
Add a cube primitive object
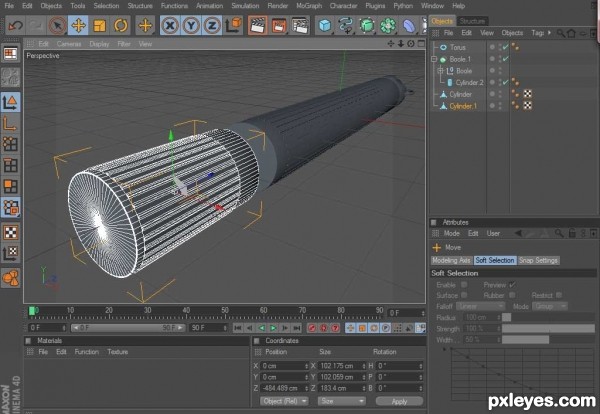pos(325,26)
